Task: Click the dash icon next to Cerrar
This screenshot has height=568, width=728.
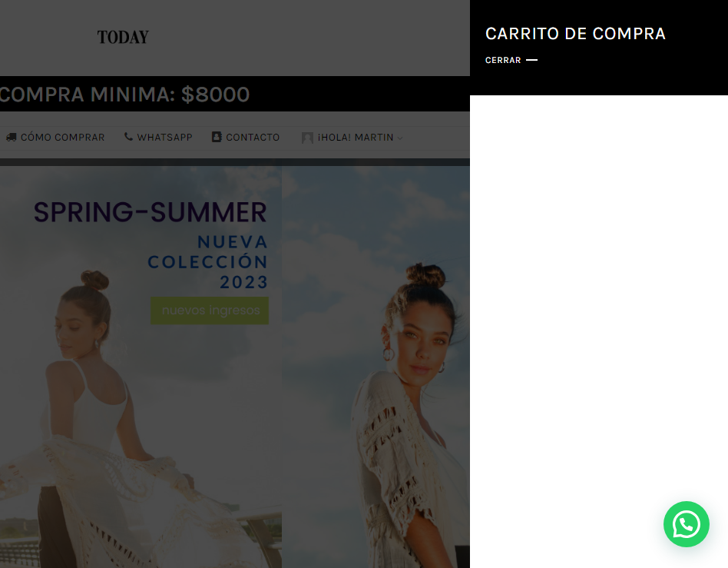Action: coord(531,60)
